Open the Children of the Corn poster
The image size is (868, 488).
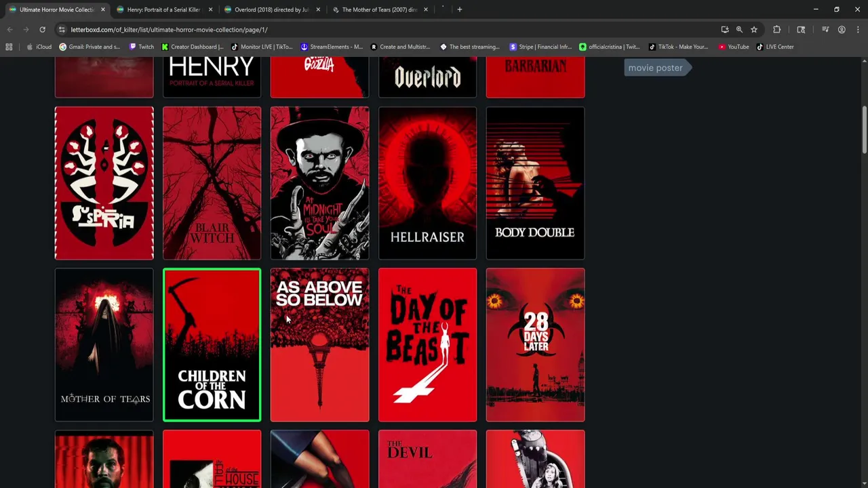[x=212, y=345]
